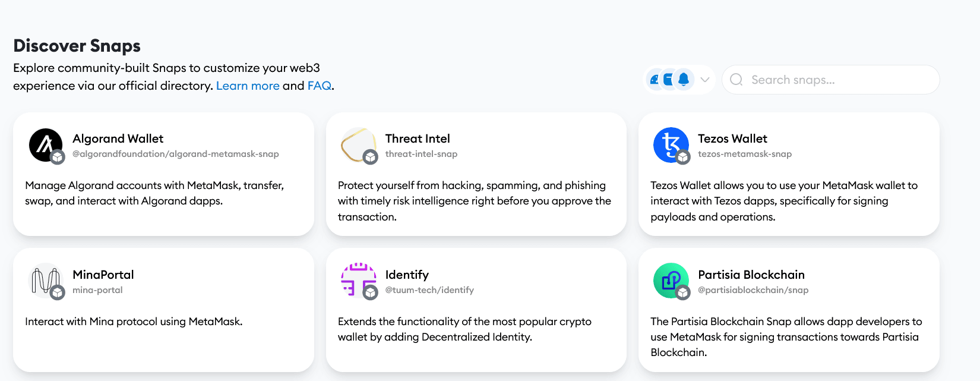Image resolution: width=980 pixels, height=381 pixels.
Task: Click the Partisia Blockchain logo icon
Action: [x=671, y=281]
